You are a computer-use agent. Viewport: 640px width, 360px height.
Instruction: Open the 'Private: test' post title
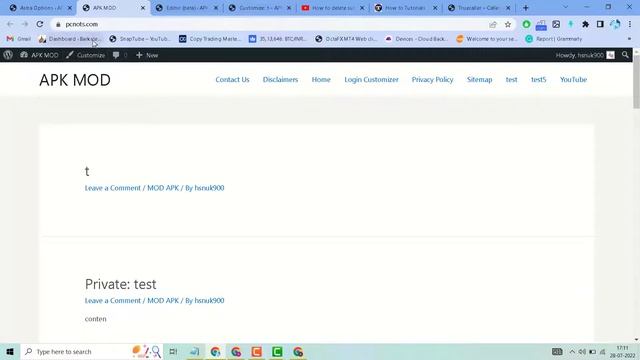(120, 284)
